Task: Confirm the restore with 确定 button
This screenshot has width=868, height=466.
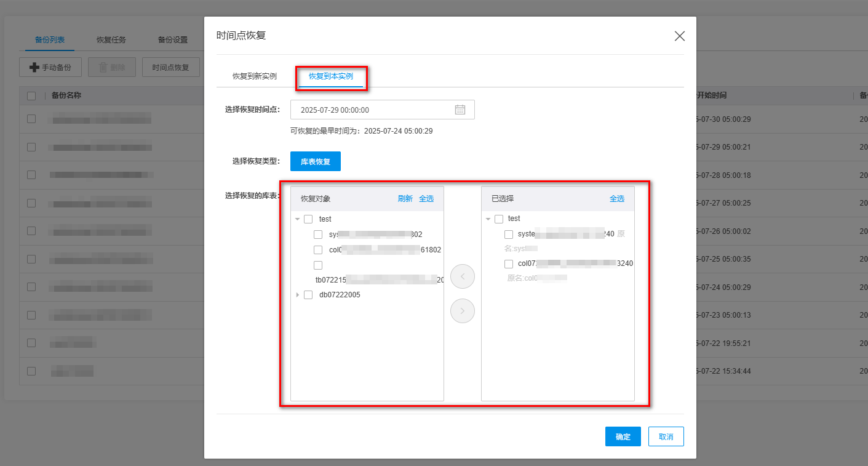Action: tap(623, 436)
